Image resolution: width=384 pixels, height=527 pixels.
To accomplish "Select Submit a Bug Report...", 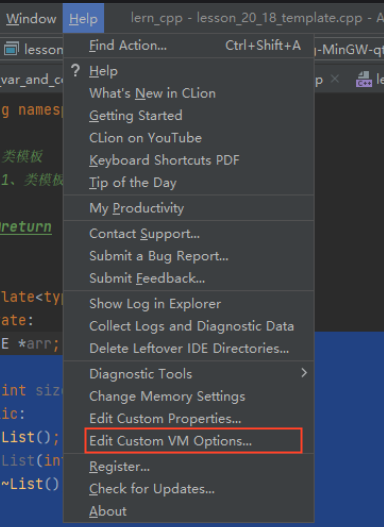I will pyautogui.click(x=188, y=256).
